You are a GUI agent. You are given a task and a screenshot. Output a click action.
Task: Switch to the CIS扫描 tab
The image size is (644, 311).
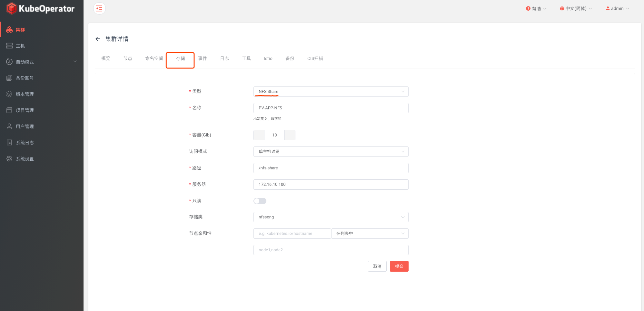315,58
